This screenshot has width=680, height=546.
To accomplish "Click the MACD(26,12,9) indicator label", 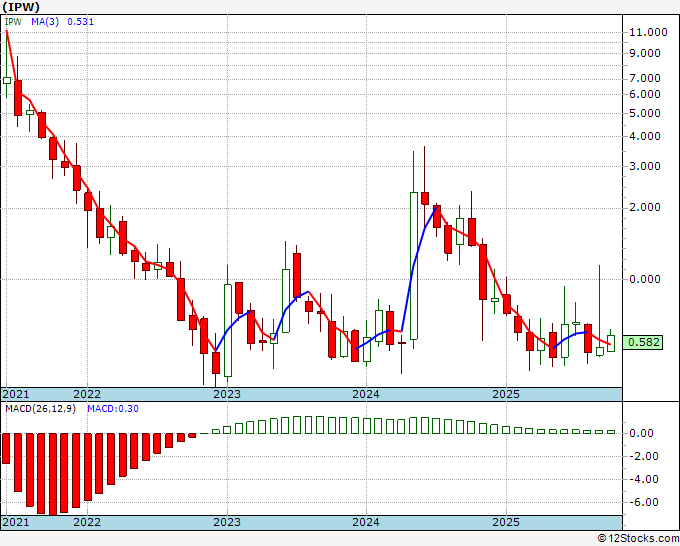I will pos(40,409).
